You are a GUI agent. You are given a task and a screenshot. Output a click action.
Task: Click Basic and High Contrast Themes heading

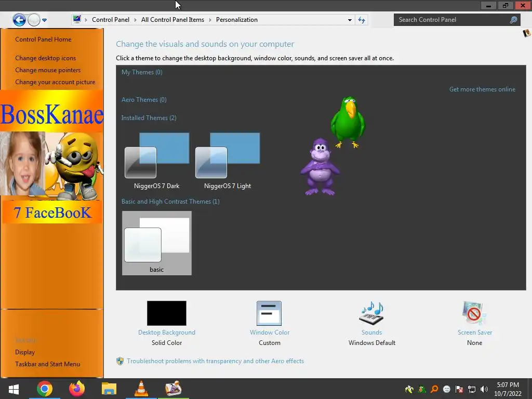[170, 202]
